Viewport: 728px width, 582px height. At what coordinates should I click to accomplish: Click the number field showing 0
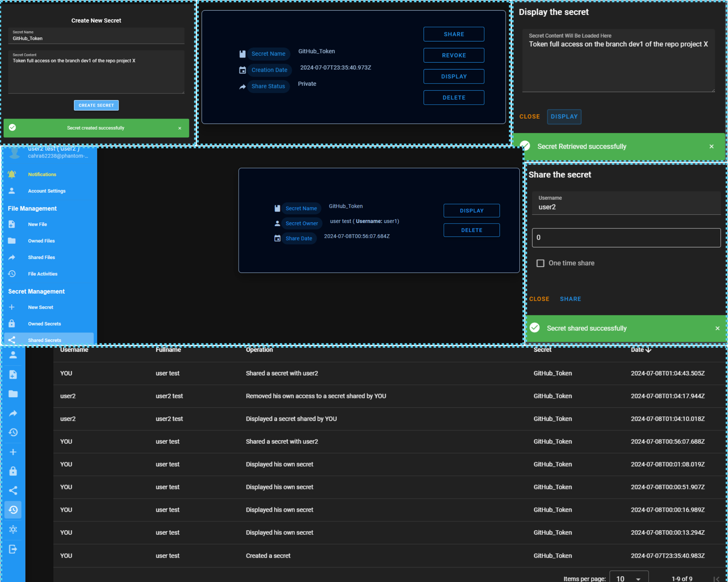coord(626,238)
